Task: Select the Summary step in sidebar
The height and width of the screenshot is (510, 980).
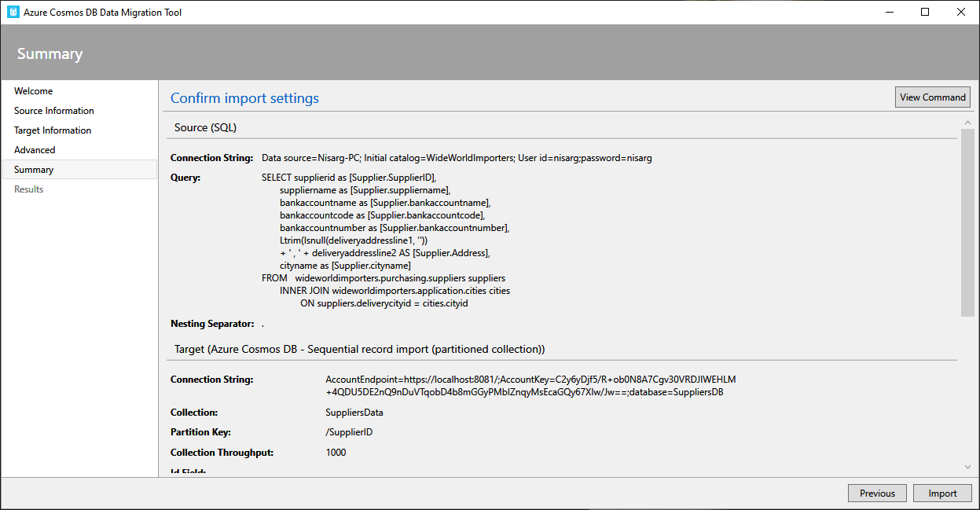Action: click(34, 170)
